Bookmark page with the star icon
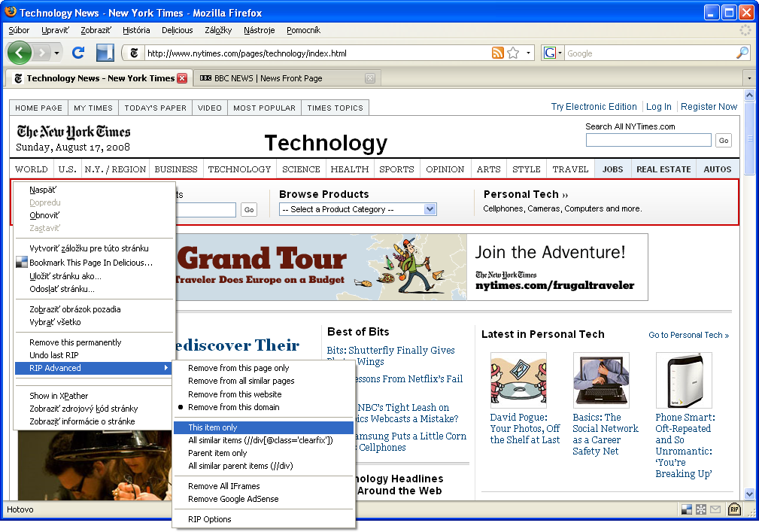This screenshot has width=759, height=532. pyautogui.click(x=513, y=53)
